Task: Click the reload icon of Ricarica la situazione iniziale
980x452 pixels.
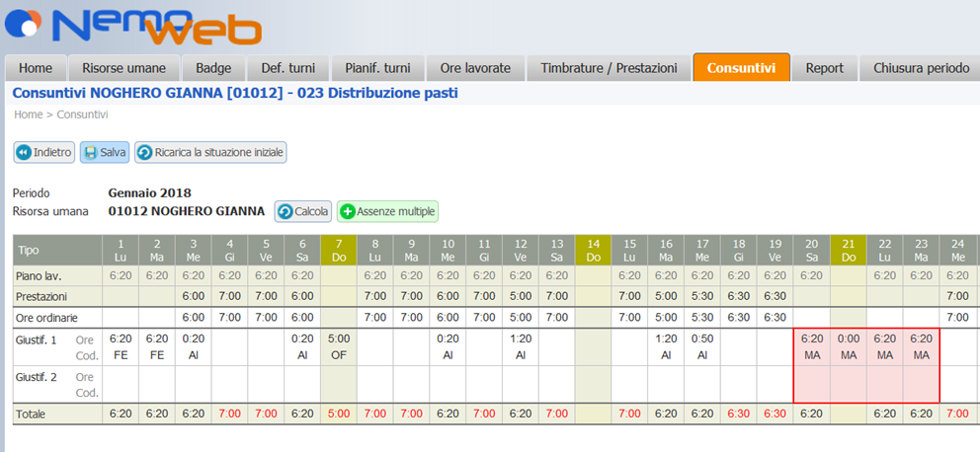Action: point(145,152)
